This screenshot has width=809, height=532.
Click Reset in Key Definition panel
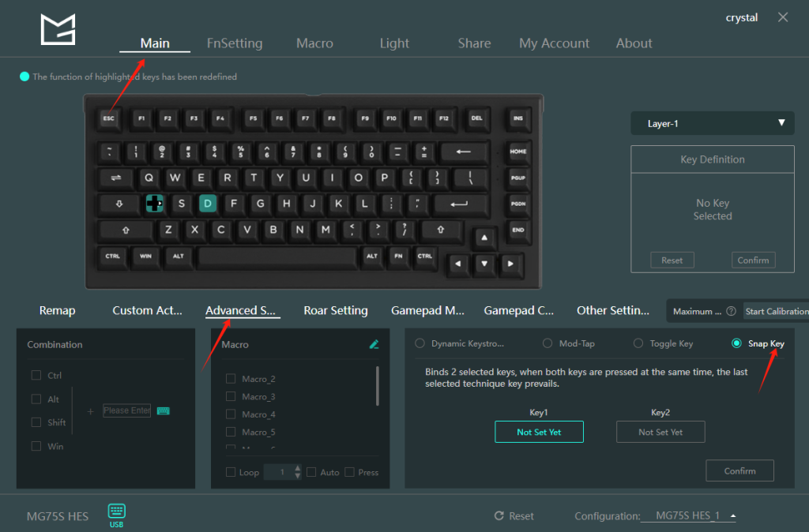click(x=672, y=260)
